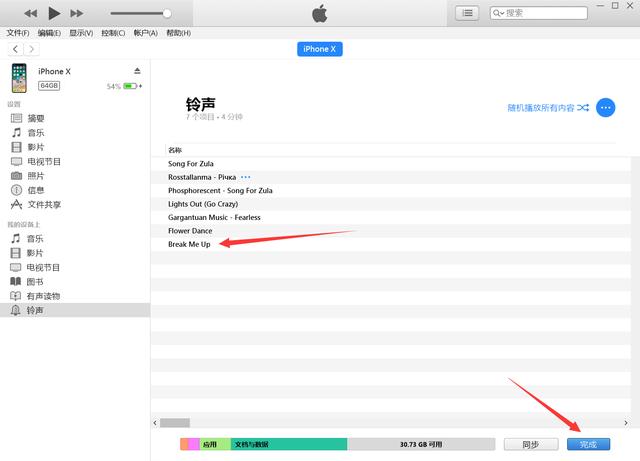Eject the iPhone X device
This screenshot has width=640, height=461.
137,71
